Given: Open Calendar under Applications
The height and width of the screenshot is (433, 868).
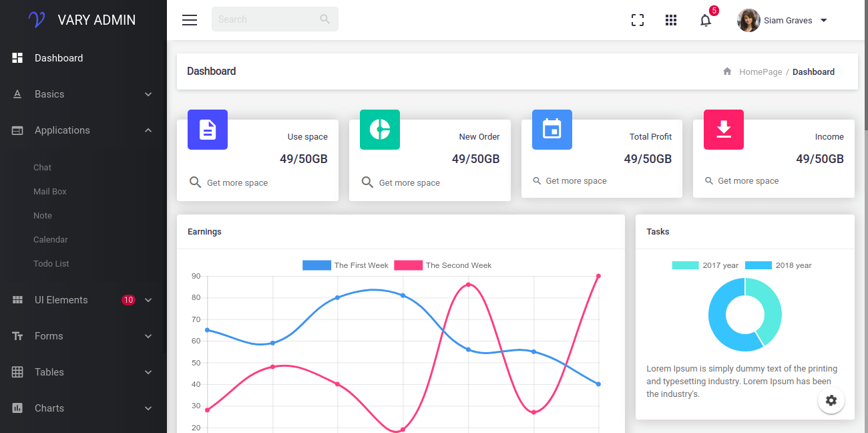Looking at the screenshot, I should point(51,240).
